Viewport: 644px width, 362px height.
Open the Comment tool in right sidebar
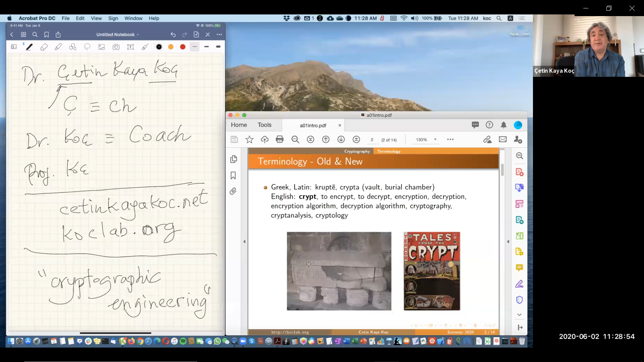(x=519, y=268)
